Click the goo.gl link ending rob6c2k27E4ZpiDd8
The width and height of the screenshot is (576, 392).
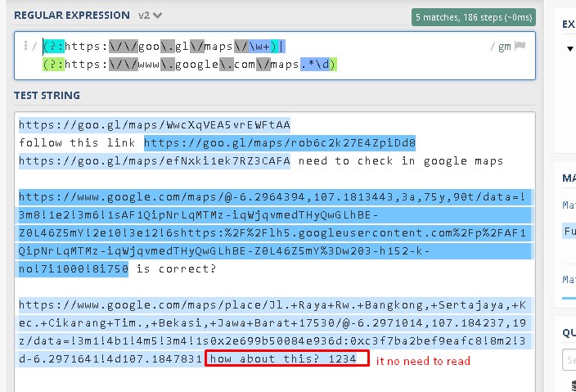pos(280,143)
